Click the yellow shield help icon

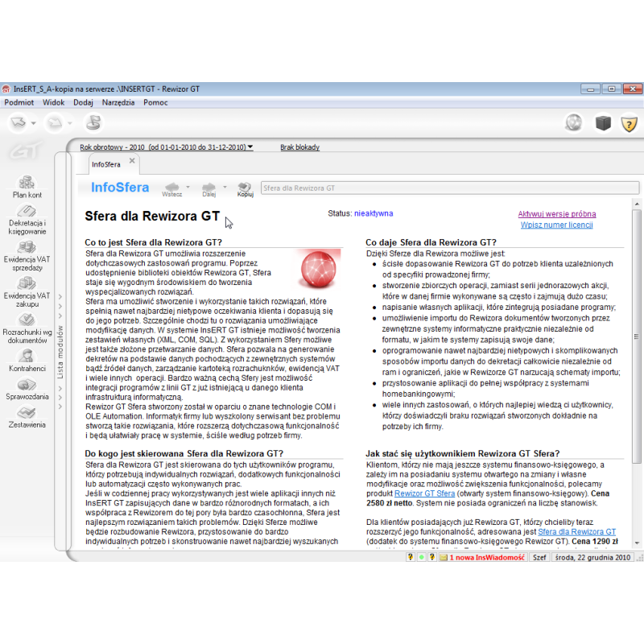629,123
